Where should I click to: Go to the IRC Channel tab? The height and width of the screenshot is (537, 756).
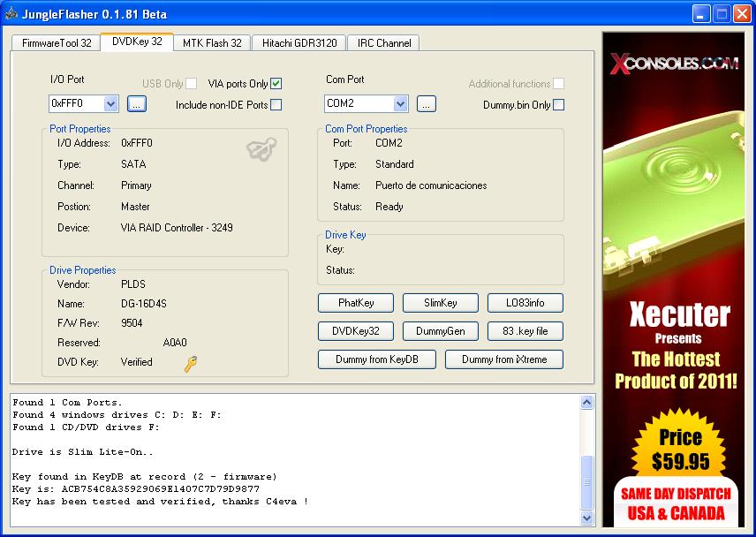pyautogui.click(x=382, y=42)
